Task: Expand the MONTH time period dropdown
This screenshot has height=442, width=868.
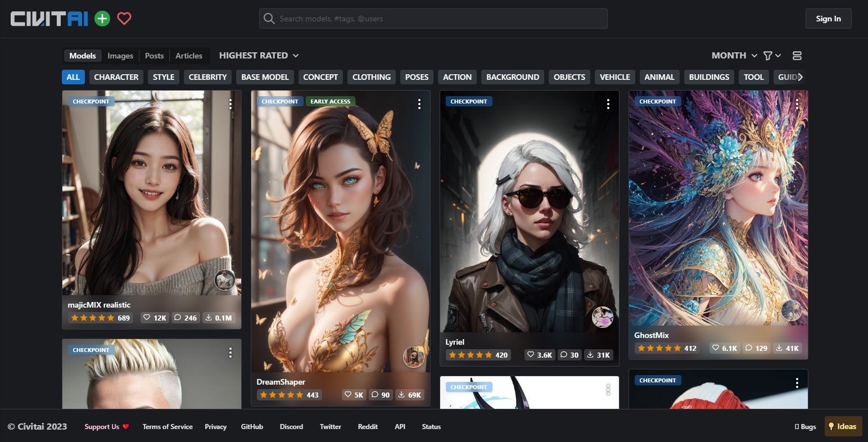Action: (x=734, y=56)
